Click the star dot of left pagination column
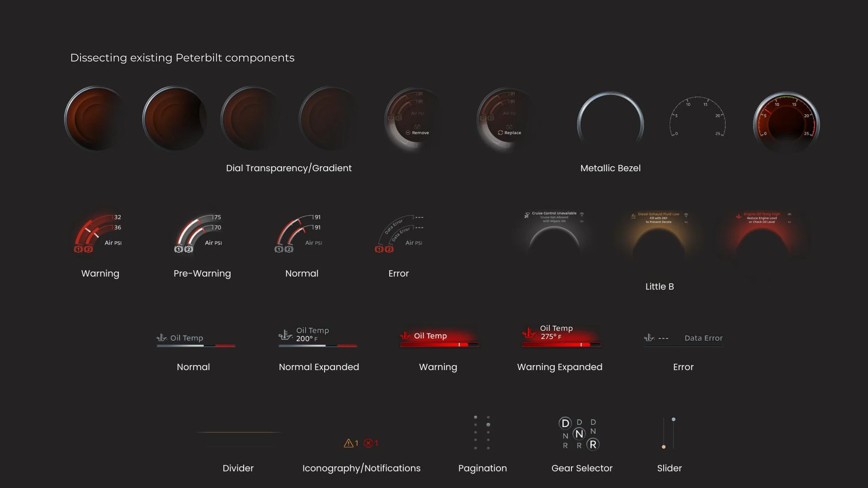 (x=475, y=448)
